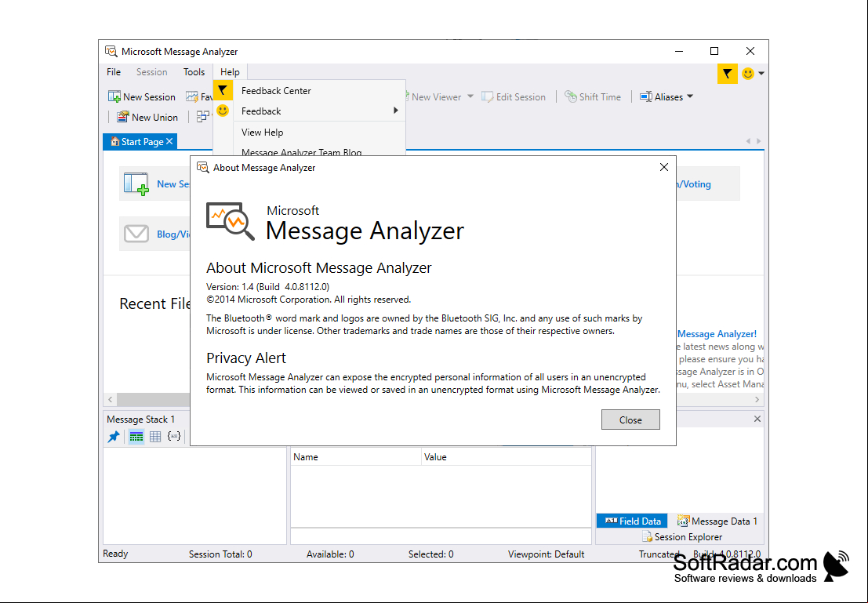Switch to the Field Data tab
The width and height of the screenshot is (868, 603).
tap(632, 521)
